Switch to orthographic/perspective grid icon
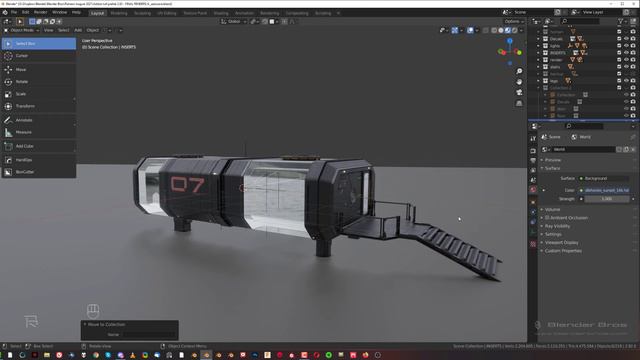The width and height of the screenshot is (640, 360). pos(519,103)
